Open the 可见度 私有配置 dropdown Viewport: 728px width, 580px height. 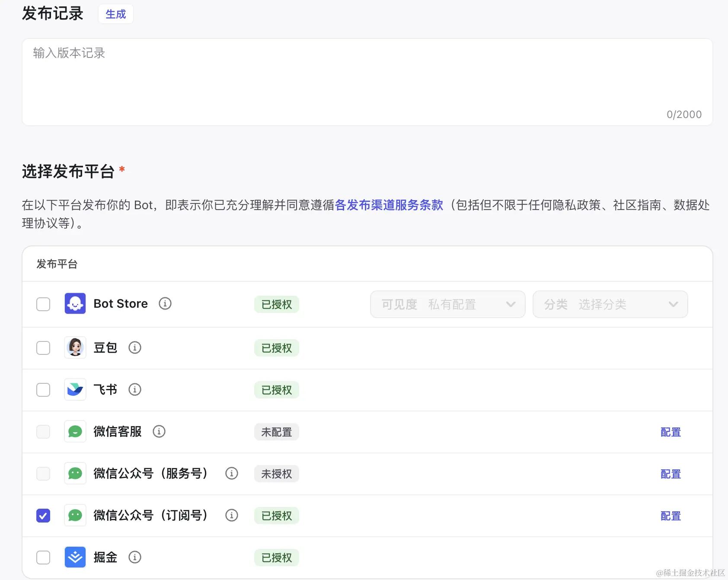(448, 304)
